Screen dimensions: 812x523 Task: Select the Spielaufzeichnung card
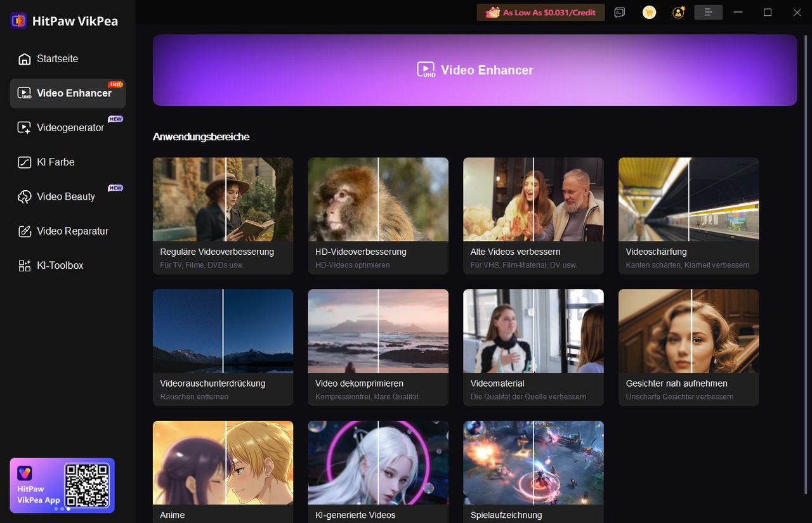pos(534,472)
